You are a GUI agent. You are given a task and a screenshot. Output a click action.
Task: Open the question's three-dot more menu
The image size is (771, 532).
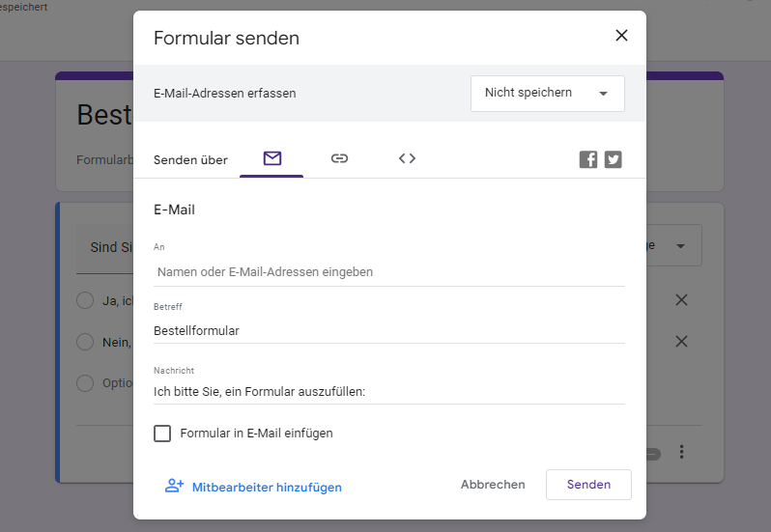pyautogui.click(x=681, y=452)
